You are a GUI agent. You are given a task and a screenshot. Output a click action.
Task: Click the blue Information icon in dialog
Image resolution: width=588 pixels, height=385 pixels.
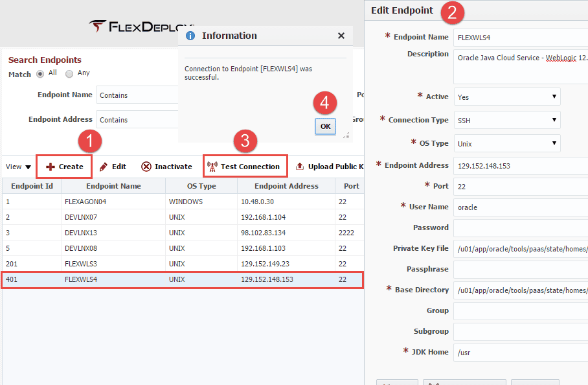[190, 36]
